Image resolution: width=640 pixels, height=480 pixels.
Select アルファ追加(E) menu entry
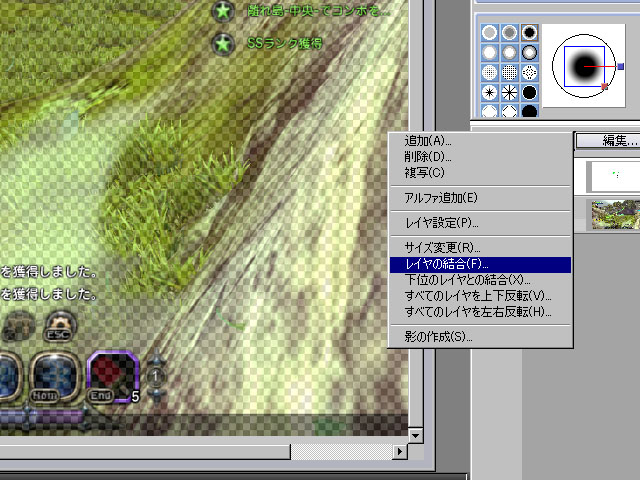(480, 198)
